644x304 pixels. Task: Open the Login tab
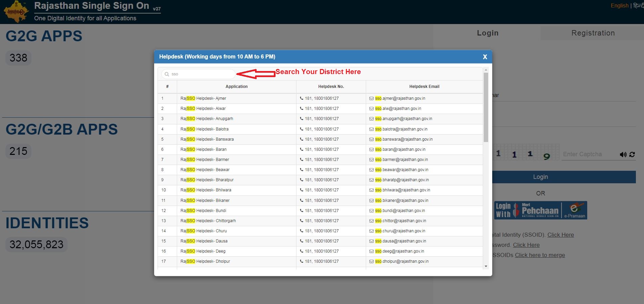(487, 33)
